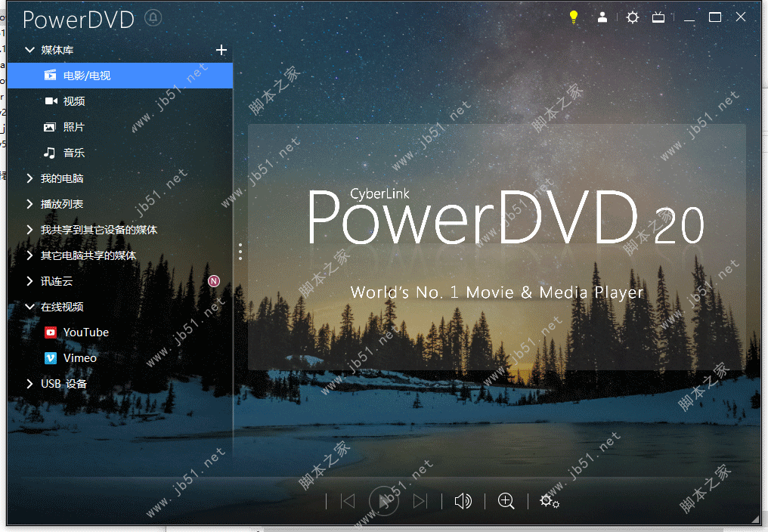
Task: Click the sidebar splitter three-dot handle
Action: pos(240,252)
